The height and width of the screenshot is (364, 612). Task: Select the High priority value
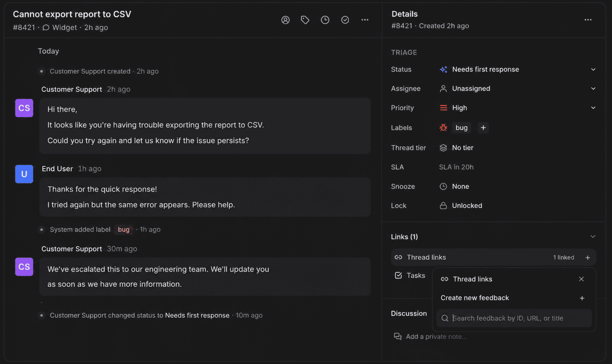[460, 108]
